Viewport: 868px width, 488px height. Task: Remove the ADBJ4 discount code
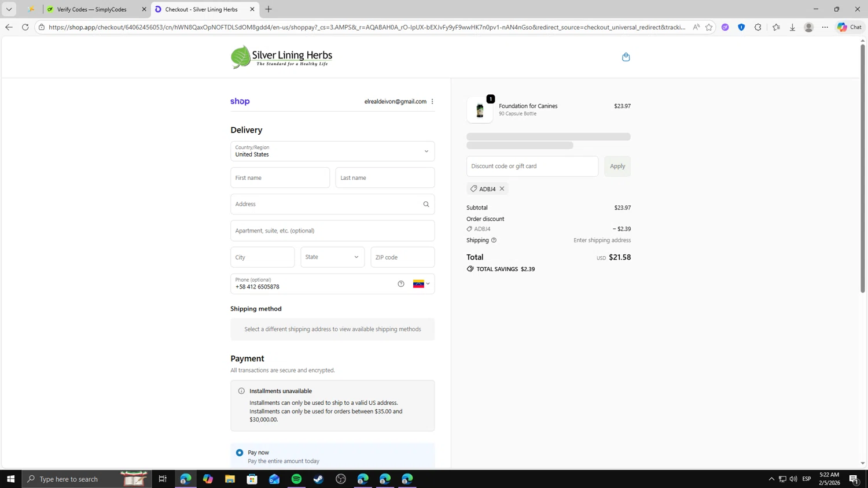502,188
